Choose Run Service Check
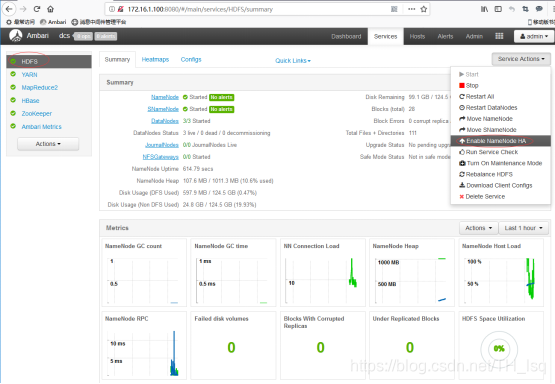555x384 pixels. (x=500, y=152)
